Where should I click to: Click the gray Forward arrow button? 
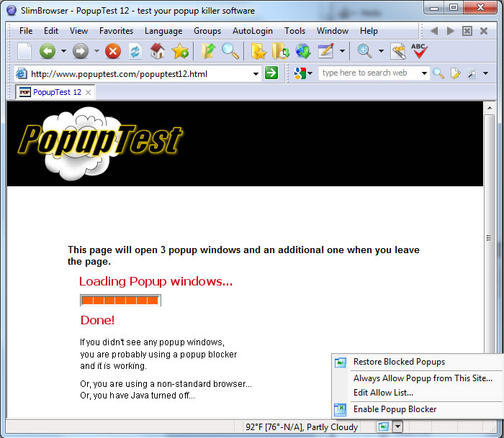tap(81, 51)
